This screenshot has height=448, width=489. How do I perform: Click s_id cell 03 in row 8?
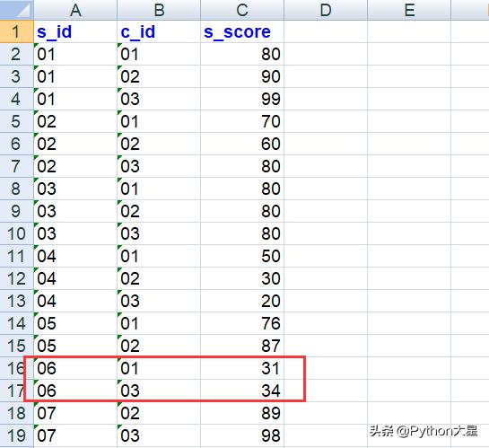[x=75, y=189]
